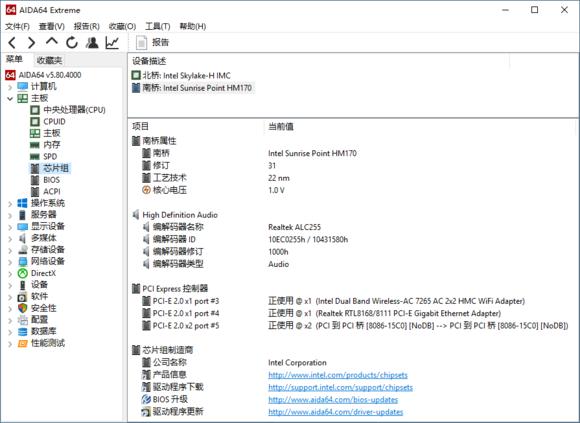Expand the 存储设备 node
Screen dimensions: 580x423
pyautogui.click(x=10, y=250)
